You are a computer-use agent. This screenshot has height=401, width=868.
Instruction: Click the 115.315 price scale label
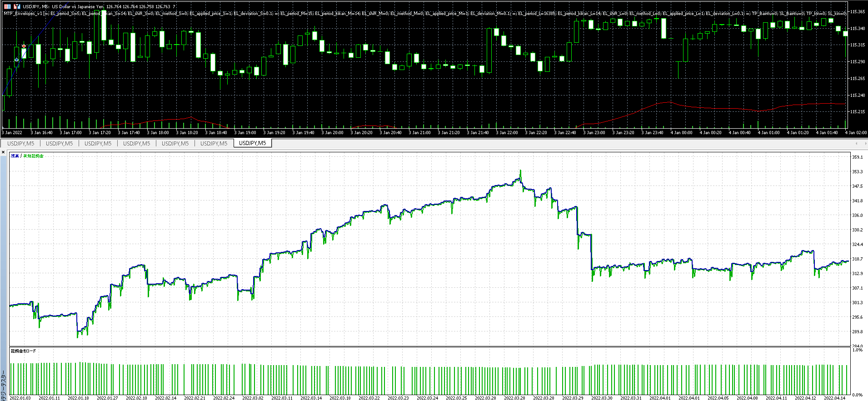pyautogui.click(x=857, y=45)
